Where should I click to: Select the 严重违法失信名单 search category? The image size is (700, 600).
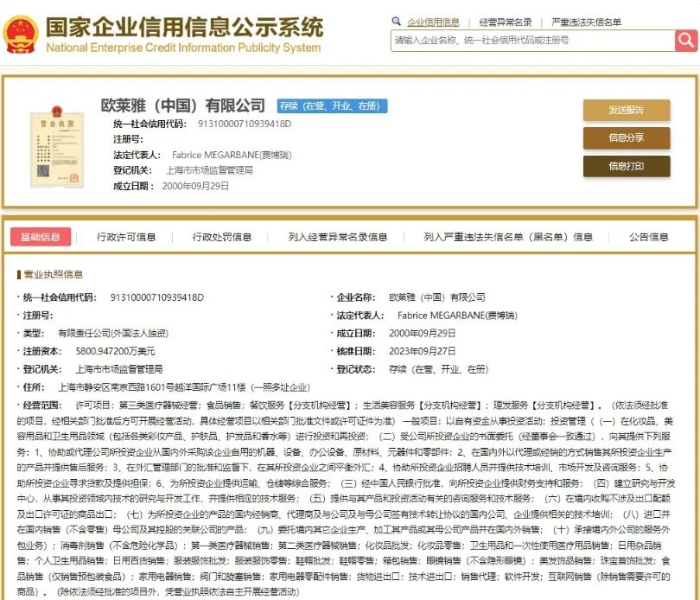[x=586, y=22]
